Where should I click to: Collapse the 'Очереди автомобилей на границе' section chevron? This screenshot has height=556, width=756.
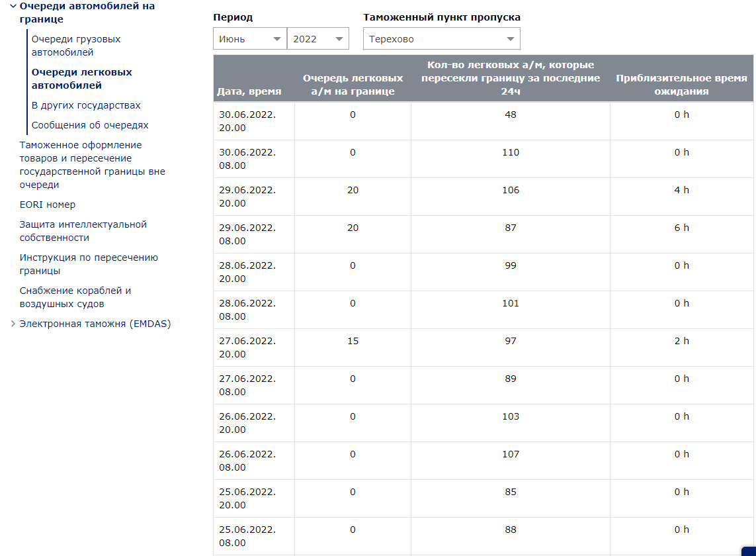coord(13,7)
